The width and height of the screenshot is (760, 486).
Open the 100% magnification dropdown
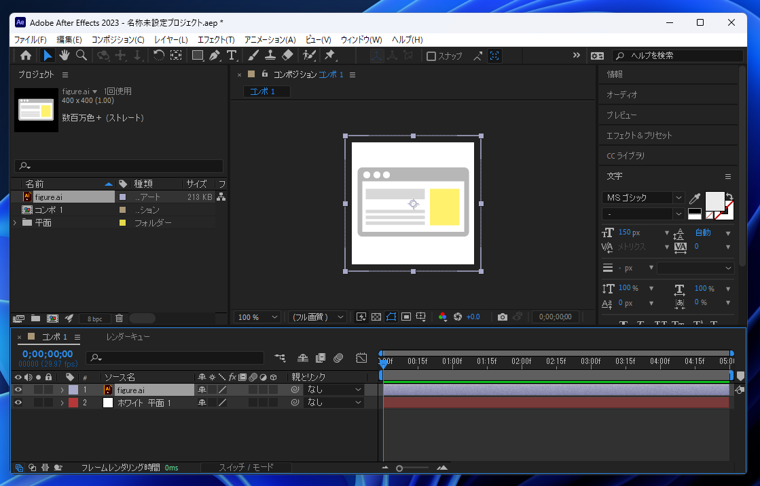pos(257,317)
